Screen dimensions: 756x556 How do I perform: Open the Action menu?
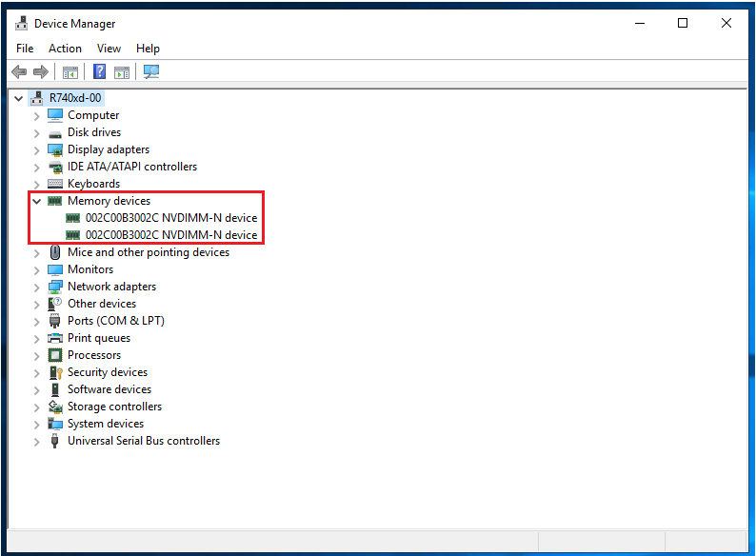click(65, 49)
